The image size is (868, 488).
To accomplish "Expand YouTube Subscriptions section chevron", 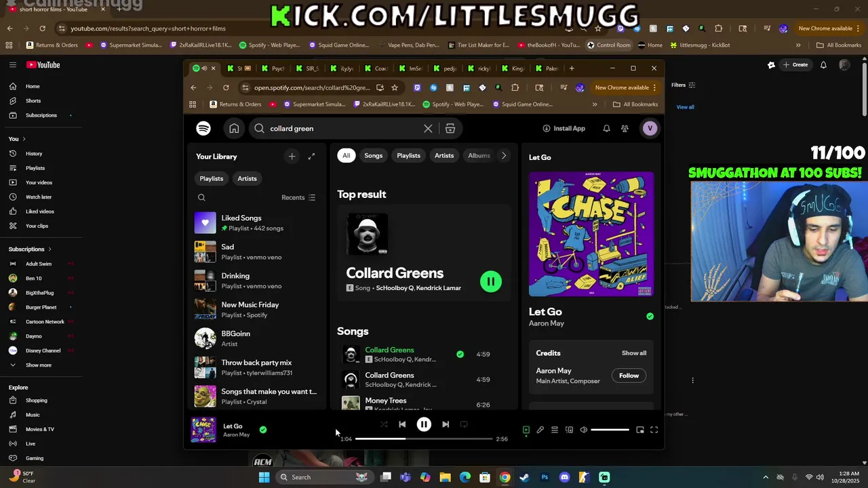I will 50,249.
